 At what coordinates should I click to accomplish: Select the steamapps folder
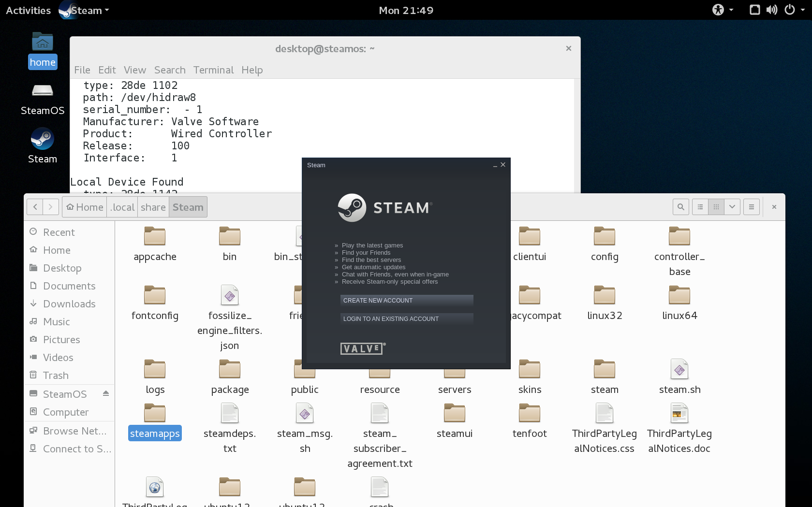click(x=155, y=421)
